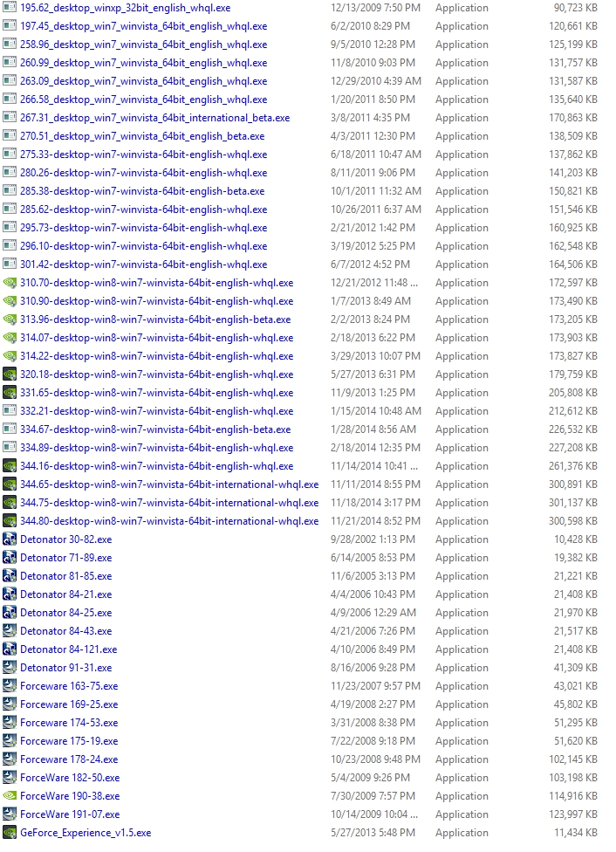The height and width of the screenshot is (852, 616).
Task: Select file Forceware 169-25.exe
Action: pyautogui.click(x=69, y=704)
